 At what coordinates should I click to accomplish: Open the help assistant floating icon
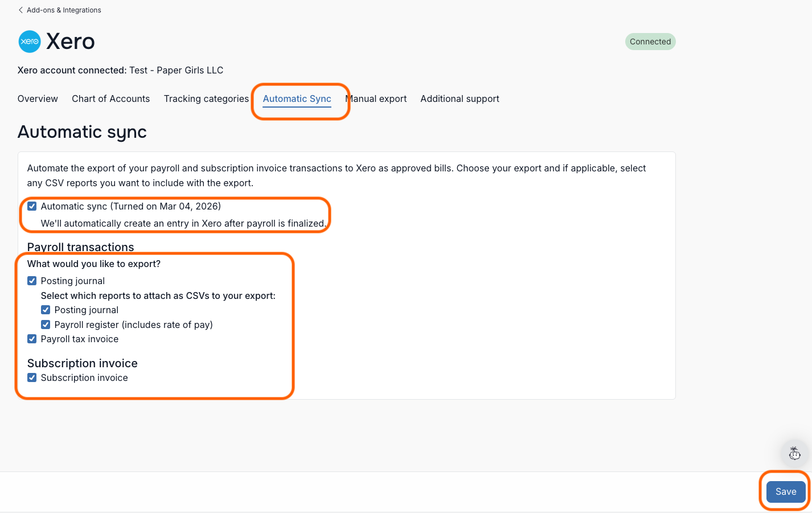[x=794, y=453]
